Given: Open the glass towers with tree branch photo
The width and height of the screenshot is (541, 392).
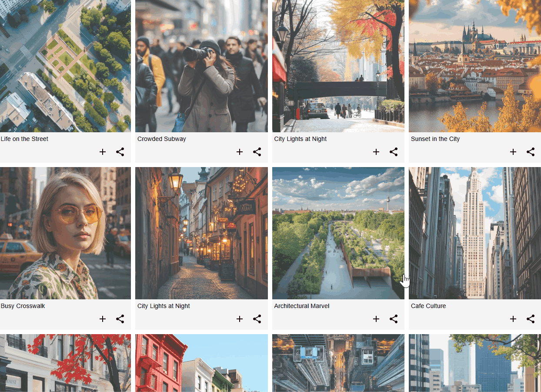Looking at the screenshot, I should coord(475,363).
